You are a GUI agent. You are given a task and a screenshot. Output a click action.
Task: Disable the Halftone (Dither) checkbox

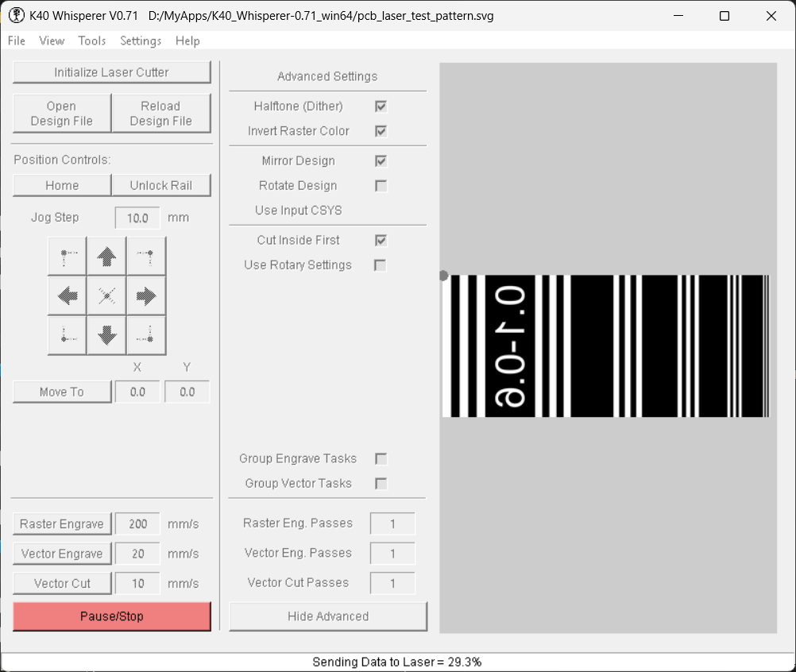tap(381, 106)
